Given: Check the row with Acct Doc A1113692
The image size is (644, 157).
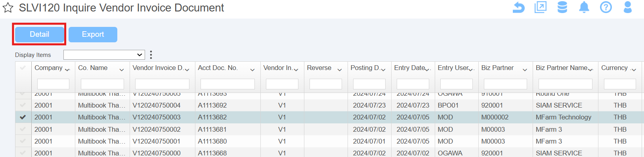Looking at the screenshot, I should click(x=23, y=105).
